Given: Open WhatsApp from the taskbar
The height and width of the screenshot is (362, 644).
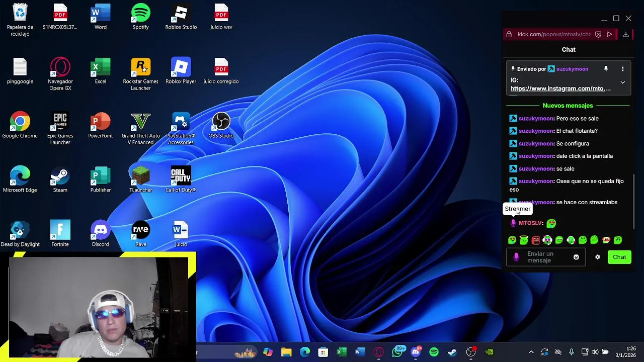Looking at the screenshot, I should [x=397, y=352].
